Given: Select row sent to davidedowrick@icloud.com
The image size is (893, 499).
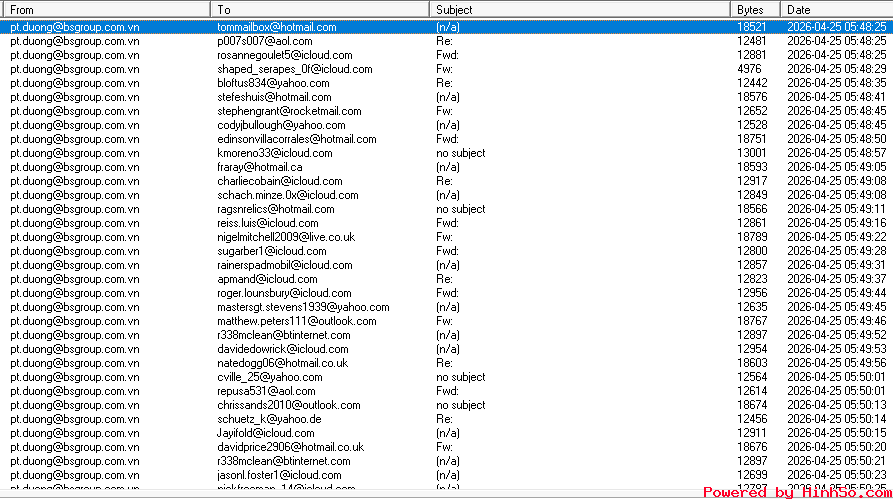Looking at the screenshot, I should point(446,349).
